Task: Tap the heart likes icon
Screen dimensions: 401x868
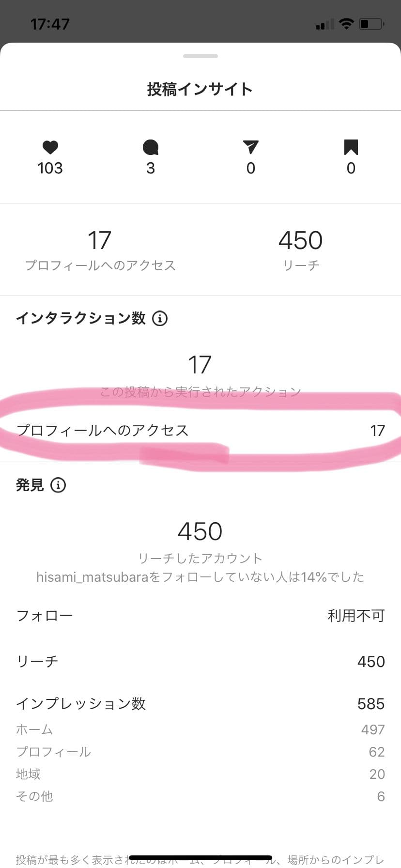Action: pos(50,147)
